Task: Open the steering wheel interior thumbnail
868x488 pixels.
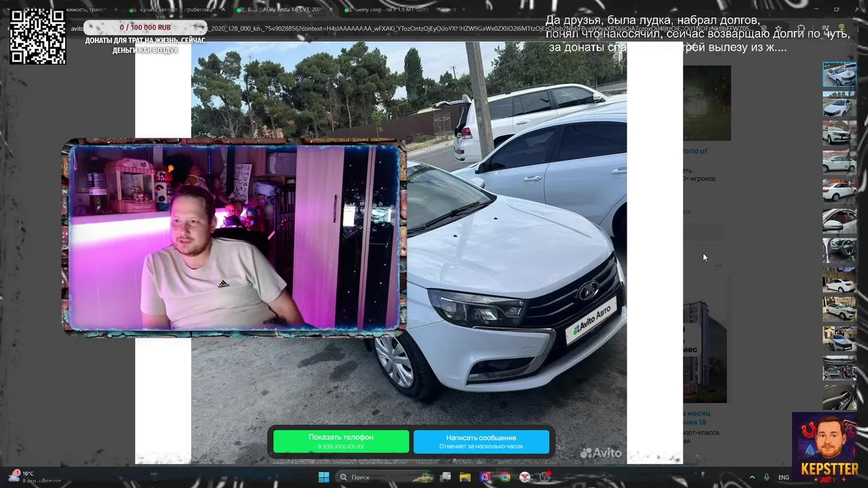Action: [840, 250]
